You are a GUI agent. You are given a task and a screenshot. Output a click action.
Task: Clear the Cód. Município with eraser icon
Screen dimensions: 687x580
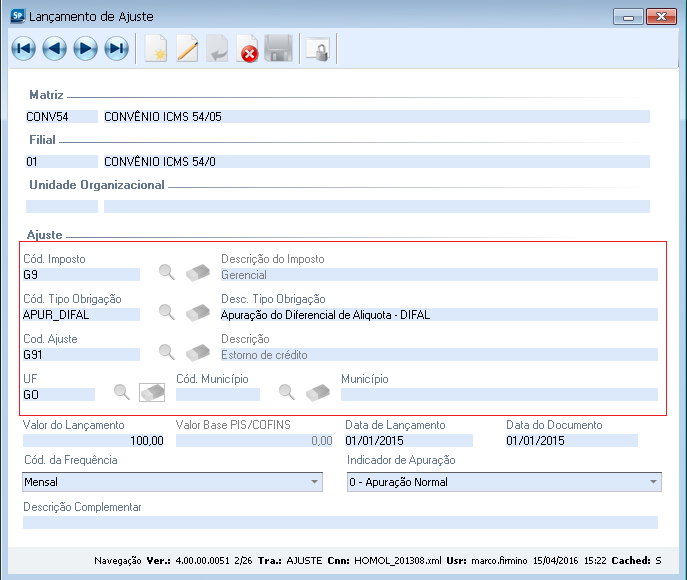[318, 393]
